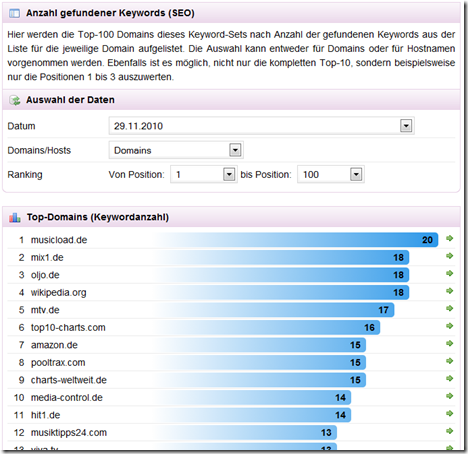Click the Auswahl der Daten heading
The height and width of the screenshot is (454, 468).
70,100
